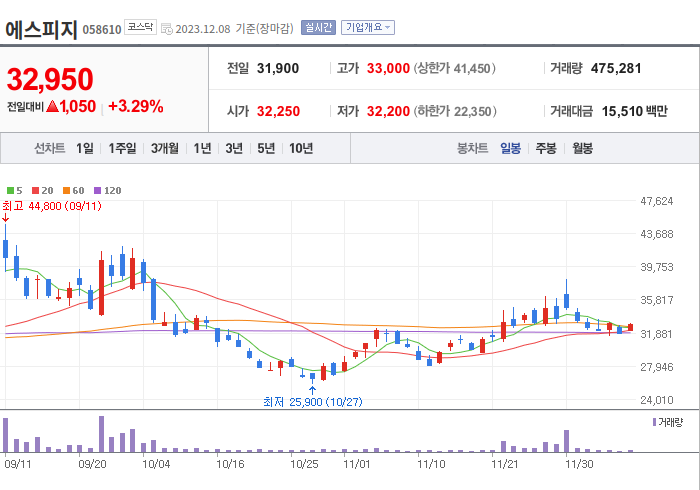Click the 2023.12.08 기준(장마감) date text
This screenshot has height=490, width=700.
pos(235,29)
